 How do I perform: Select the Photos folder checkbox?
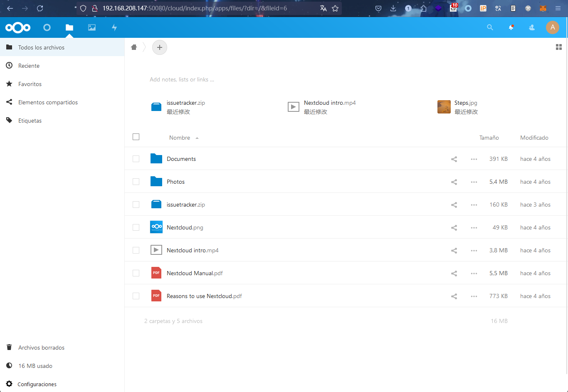pyautogui.click(x=136, y=182)
